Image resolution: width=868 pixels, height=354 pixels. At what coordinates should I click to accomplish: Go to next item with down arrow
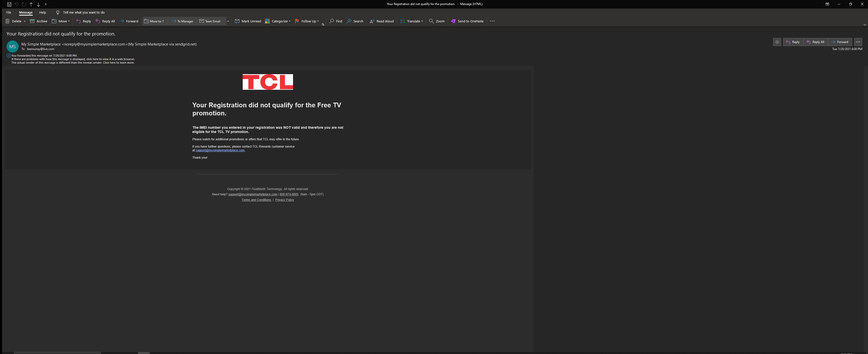pyautogui.click(x=39, y=4)
